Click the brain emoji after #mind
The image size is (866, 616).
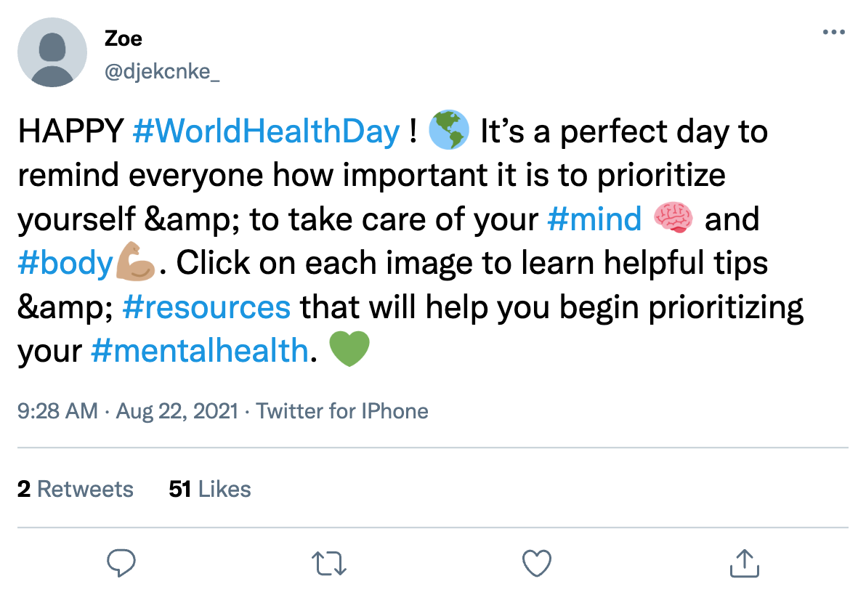pos(674,219)
